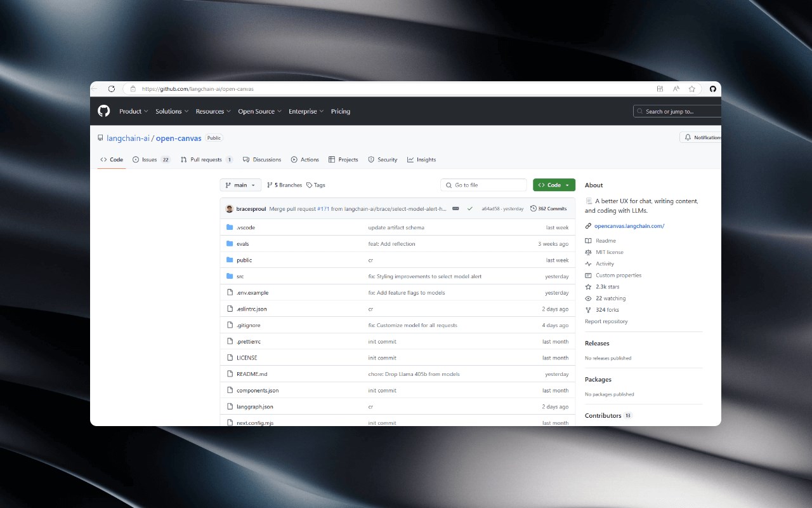812x508 pixels.
Task: Open the Product dropdown menu
Action: click(x=133, y=111)
